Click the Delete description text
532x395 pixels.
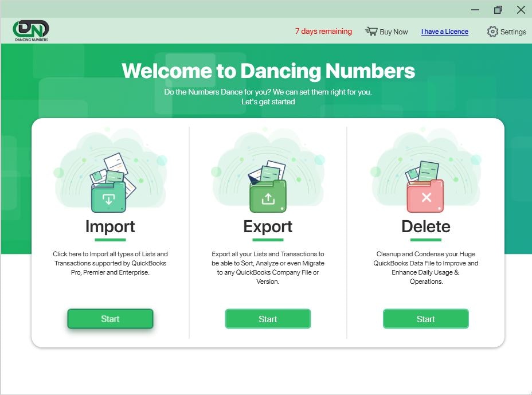tap(426, 268)
